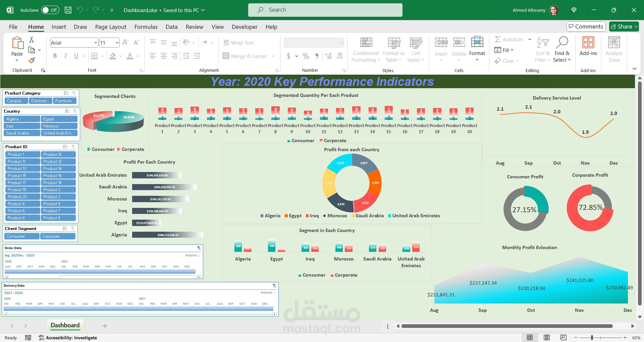
Task: Toggle the Product 14 slicer item
Action: pos(58,169)
